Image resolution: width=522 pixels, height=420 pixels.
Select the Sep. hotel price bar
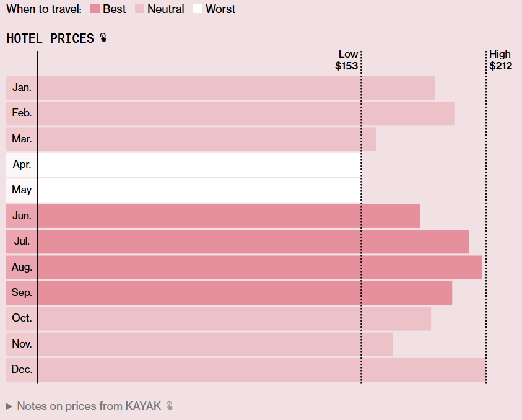click(x=244, y=292)
